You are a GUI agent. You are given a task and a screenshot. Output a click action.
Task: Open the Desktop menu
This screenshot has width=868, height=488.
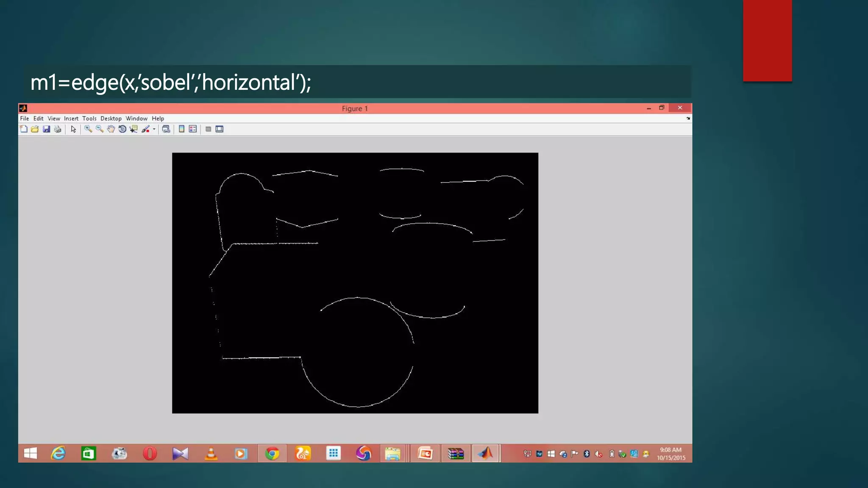point(111,119)
